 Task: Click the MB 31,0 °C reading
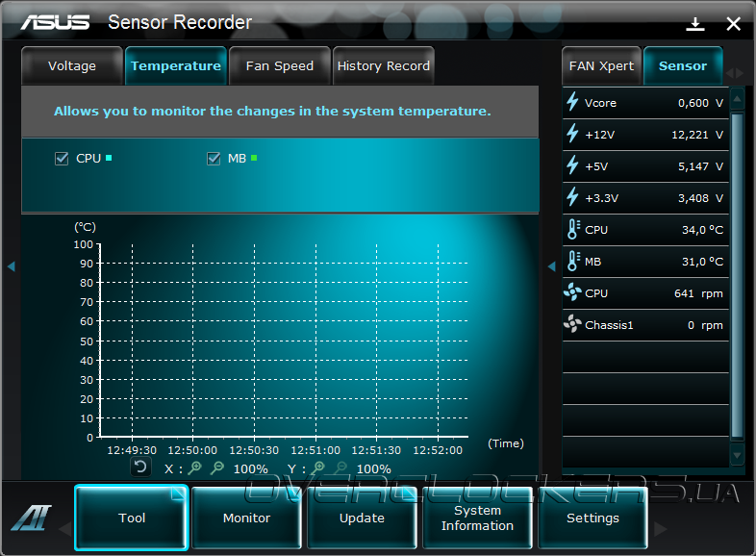tap(702, 262)
